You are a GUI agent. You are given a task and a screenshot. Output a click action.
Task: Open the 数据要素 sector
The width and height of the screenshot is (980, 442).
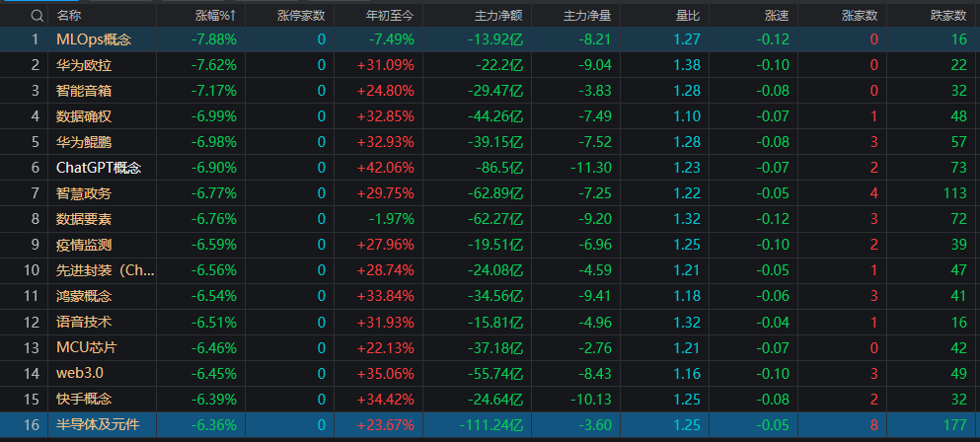(490, 219)
